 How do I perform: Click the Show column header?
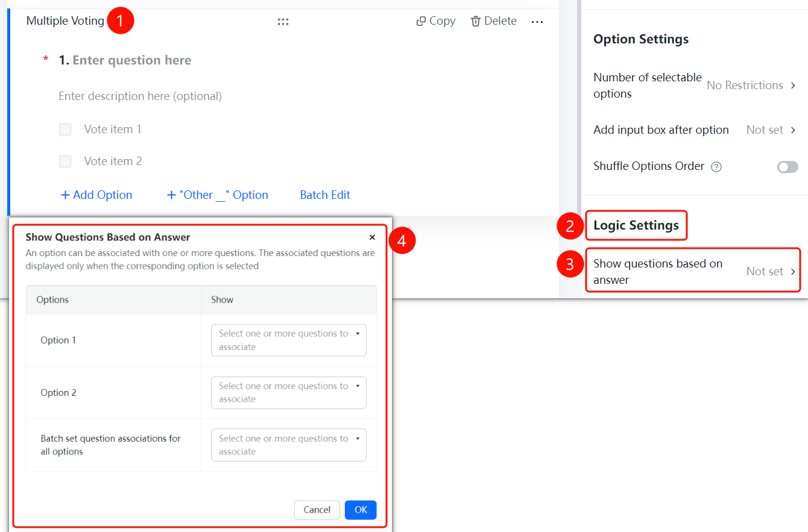coord(222,300)
